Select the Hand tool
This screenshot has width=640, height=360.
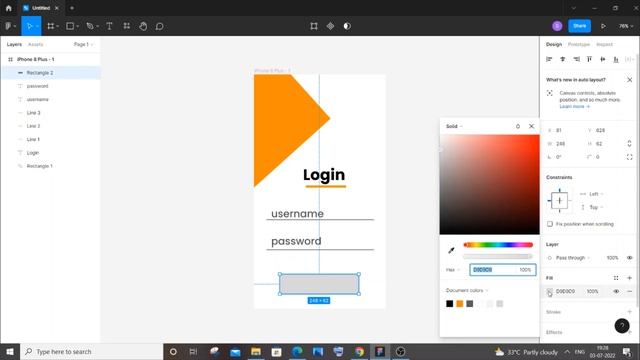[143, 26]
